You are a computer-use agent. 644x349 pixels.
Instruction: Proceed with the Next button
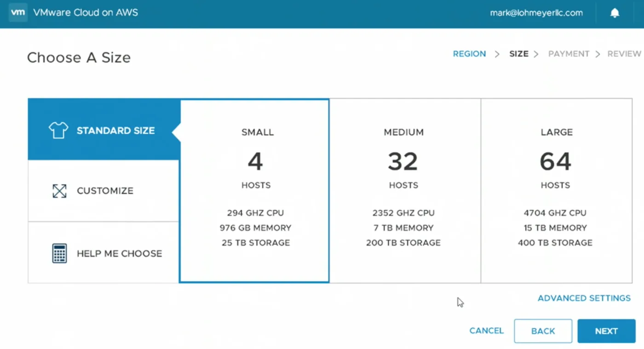606,331
